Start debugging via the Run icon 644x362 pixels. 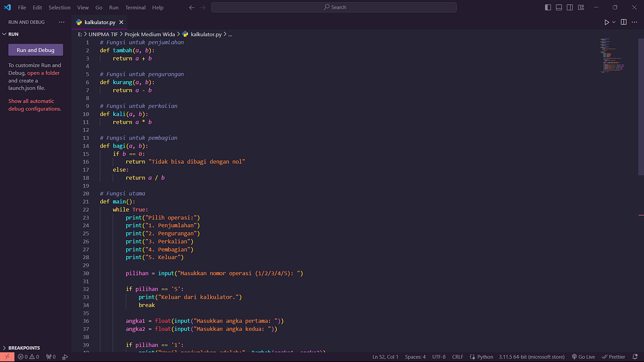606,22
